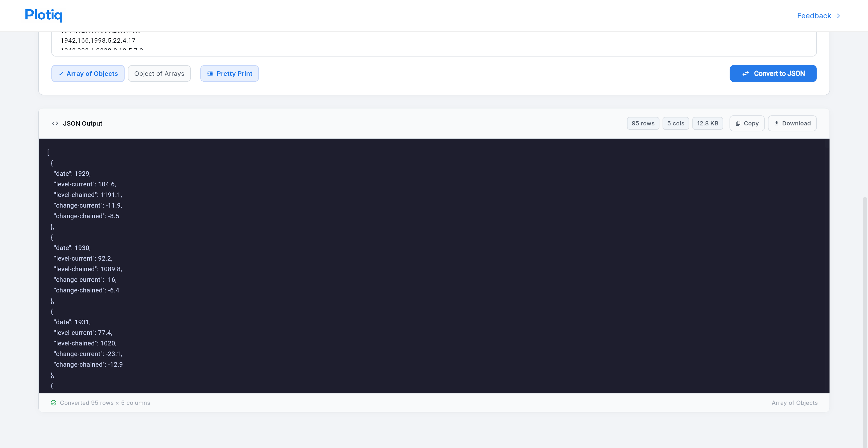The width and height of the screenshot is (868, 448).
Task: Select Object of Arrays format
Action: click(159, 73)
